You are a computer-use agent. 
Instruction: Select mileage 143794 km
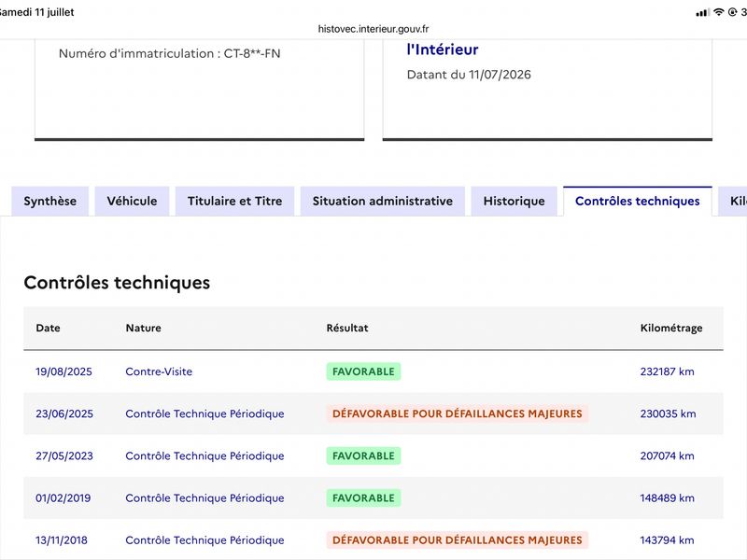tap(667, 540)
